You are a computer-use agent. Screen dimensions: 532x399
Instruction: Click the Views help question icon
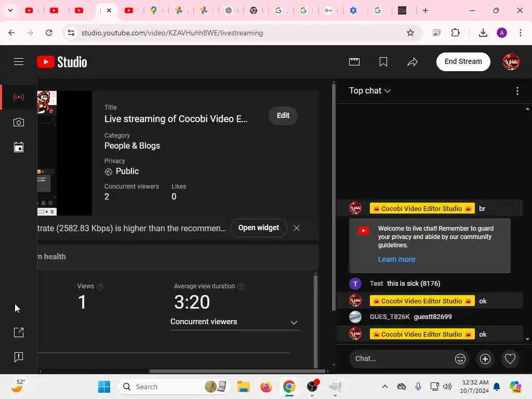click(x=100, y=287)
